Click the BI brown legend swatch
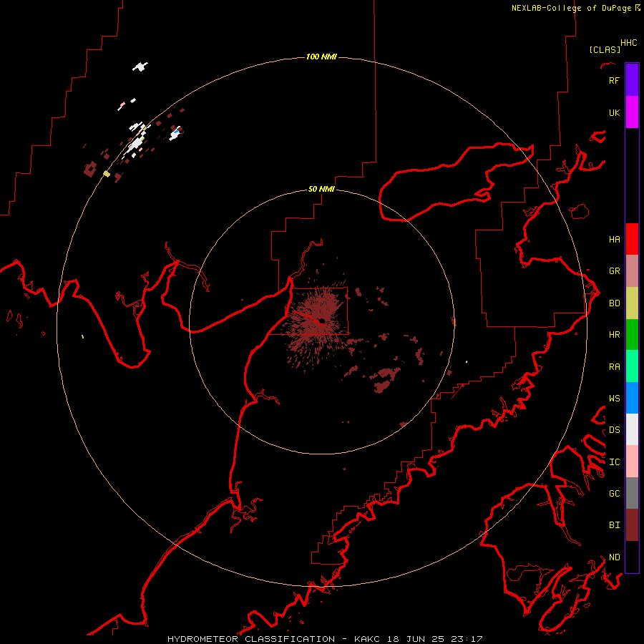Viewport: 644px width, 644px height. point(632,525)
